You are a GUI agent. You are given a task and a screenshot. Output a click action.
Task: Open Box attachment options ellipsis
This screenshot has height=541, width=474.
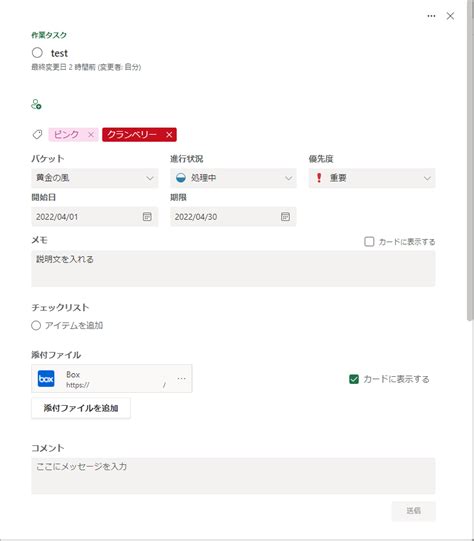point(181,378)
